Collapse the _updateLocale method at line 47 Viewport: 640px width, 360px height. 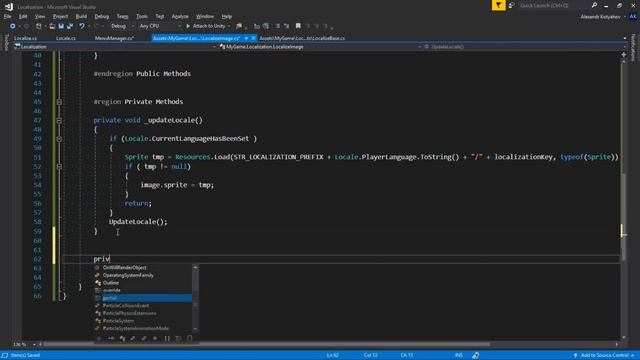[x=59, y=120]
